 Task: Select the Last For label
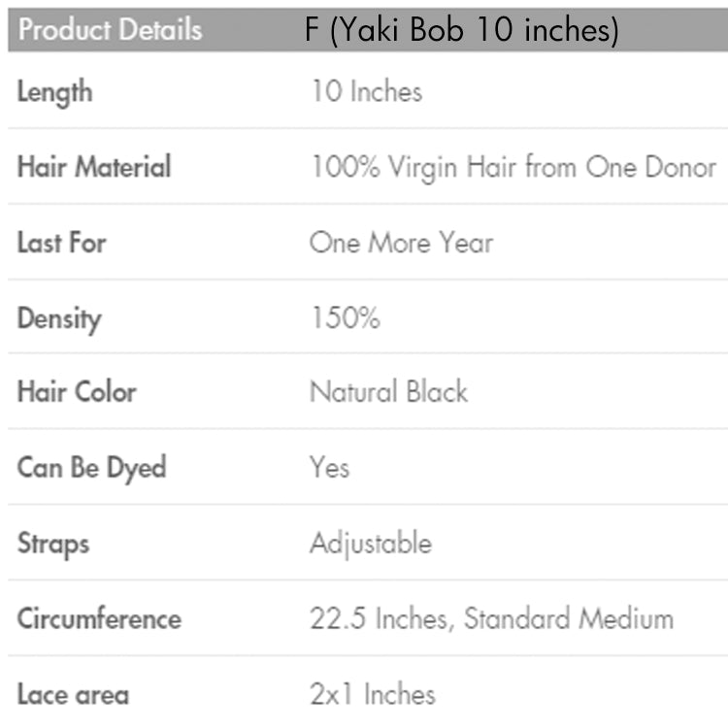point(60,242)
